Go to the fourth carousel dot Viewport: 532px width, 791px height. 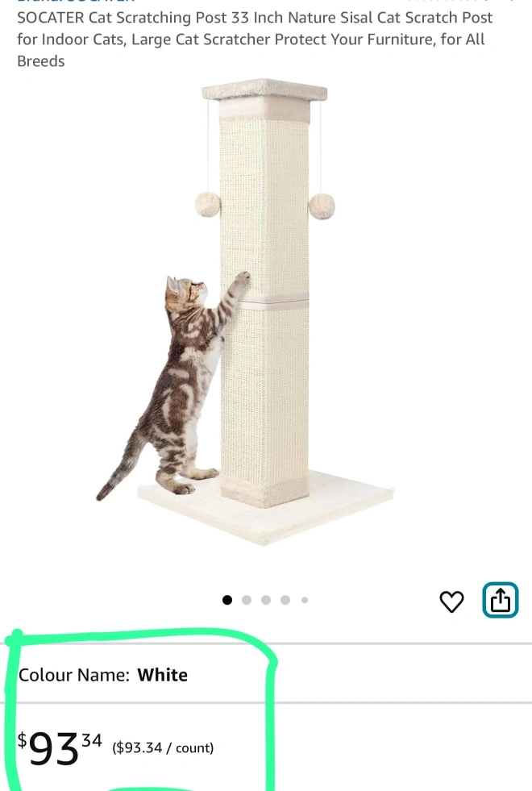(285, 600)
